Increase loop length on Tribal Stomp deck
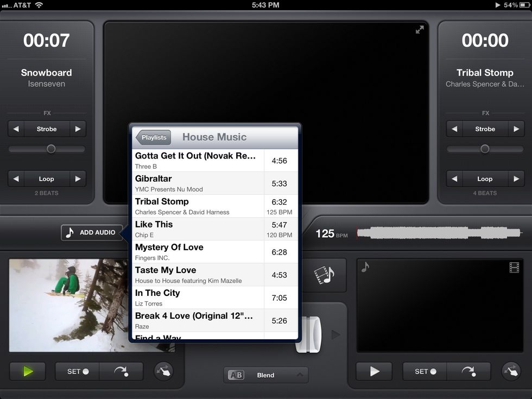 click(x=516, y=179)
